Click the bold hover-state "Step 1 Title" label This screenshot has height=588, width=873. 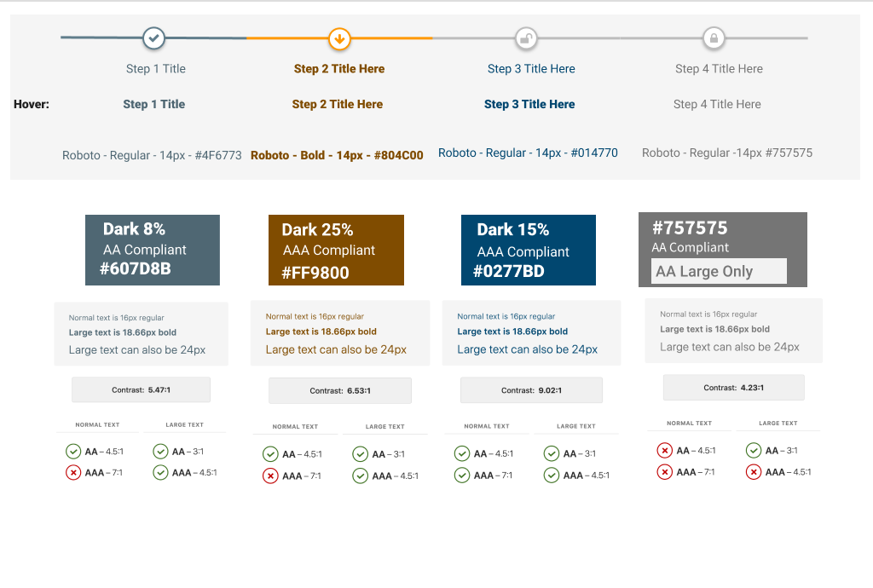[x=153, y=104]
